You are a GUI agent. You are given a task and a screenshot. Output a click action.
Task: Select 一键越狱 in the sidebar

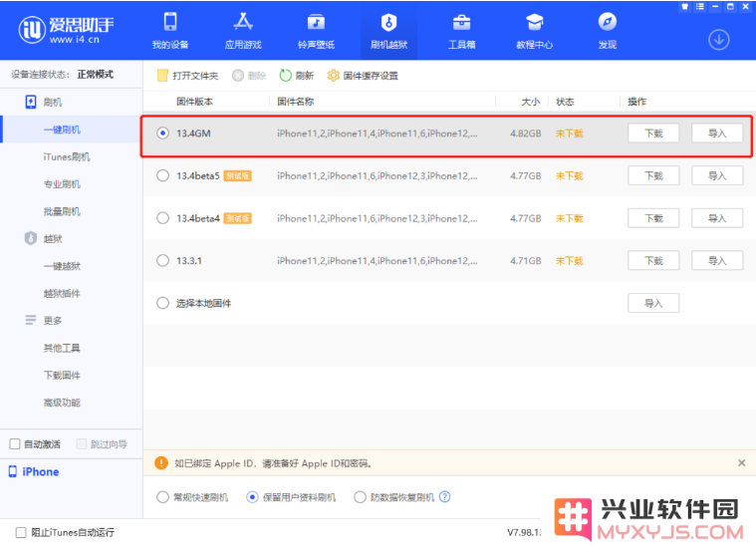pyautogui.click(x=62, y=266)
